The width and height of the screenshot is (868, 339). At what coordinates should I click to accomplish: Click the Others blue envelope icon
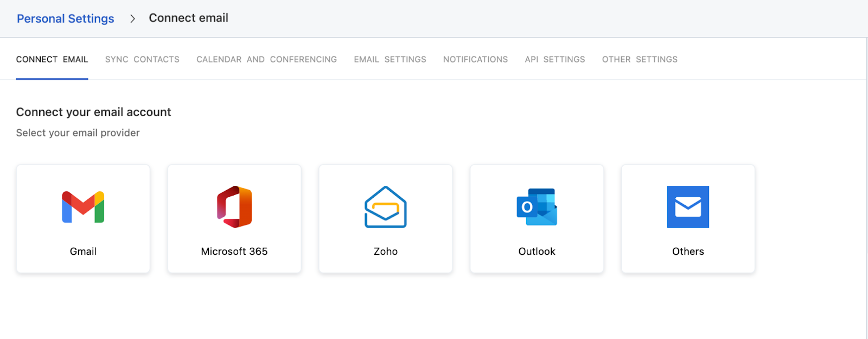(x=688, y=207)
